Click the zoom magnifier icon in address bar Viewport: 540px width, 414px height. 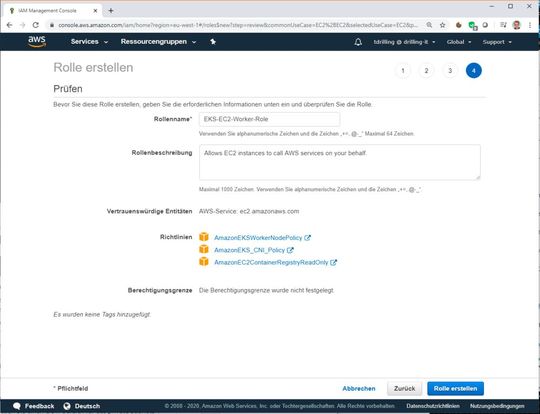pos(429,25)
